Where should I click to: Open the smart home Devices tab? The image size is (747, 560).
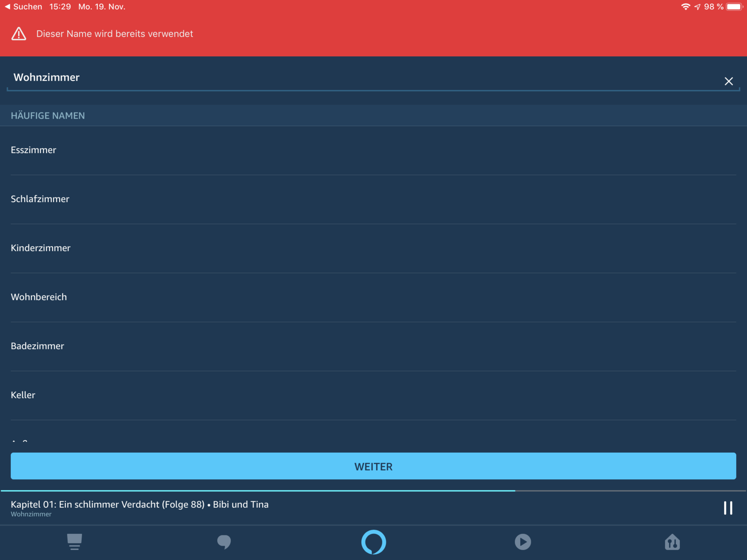tap(672, 542)
